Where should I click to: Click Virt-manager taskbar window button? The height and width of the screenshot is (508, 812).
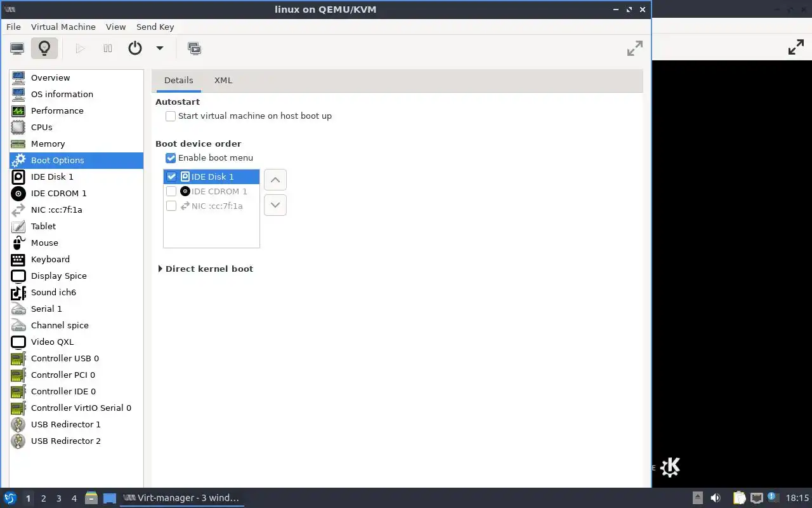pyautogui.click(x=181, y=498)
